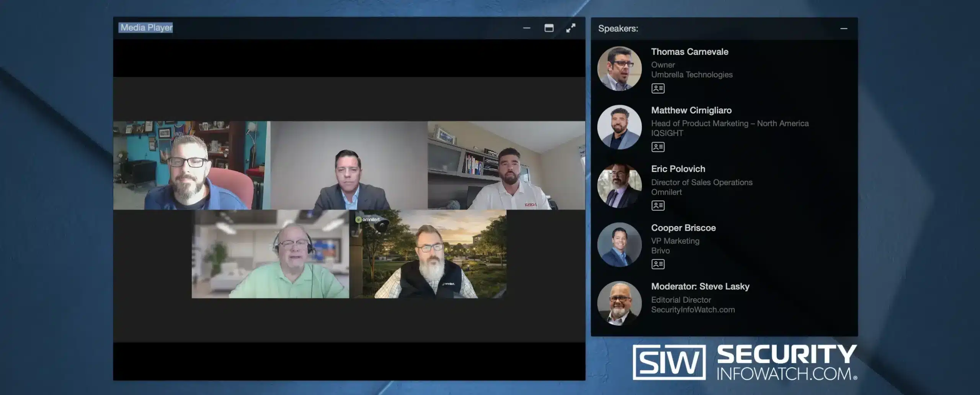This screenshot has width=980, height=395.
Task: Click Cooper Briscoe's profile photo
Action: pos(619,244)
